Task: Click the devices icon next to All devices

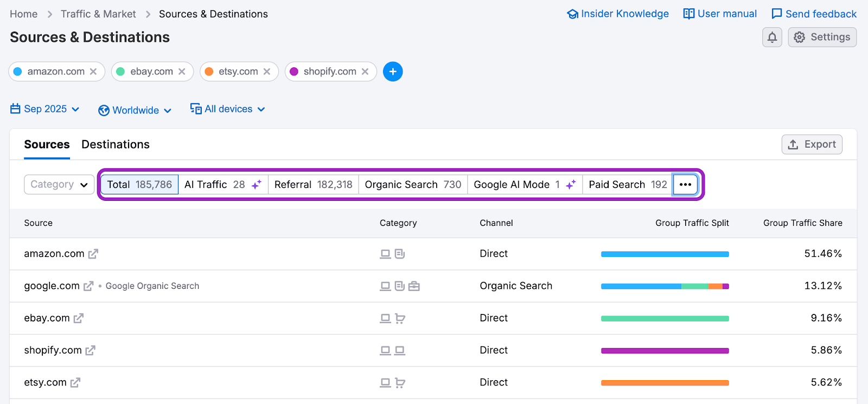Action: [x=196, y=109]
